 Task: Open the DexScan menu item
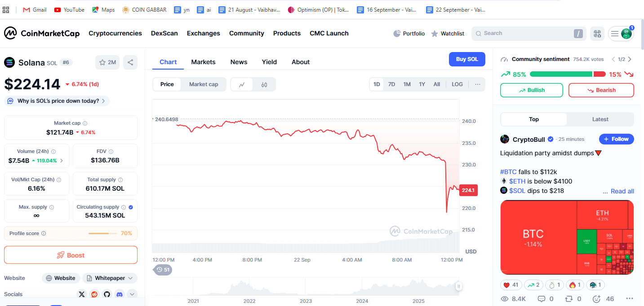click(164, 33)
